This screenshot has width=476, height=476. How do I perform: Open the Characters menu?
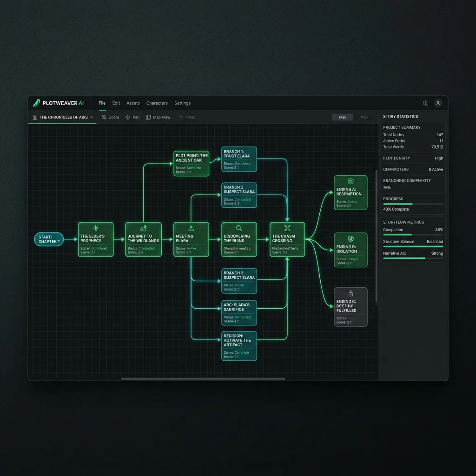(x=157, y=103)
